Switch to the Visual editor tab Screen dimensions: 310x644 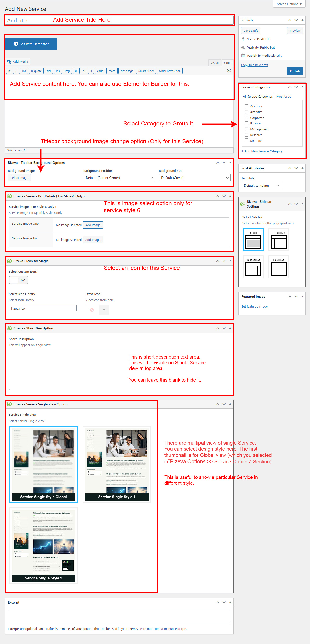click(x=214, y=63)
